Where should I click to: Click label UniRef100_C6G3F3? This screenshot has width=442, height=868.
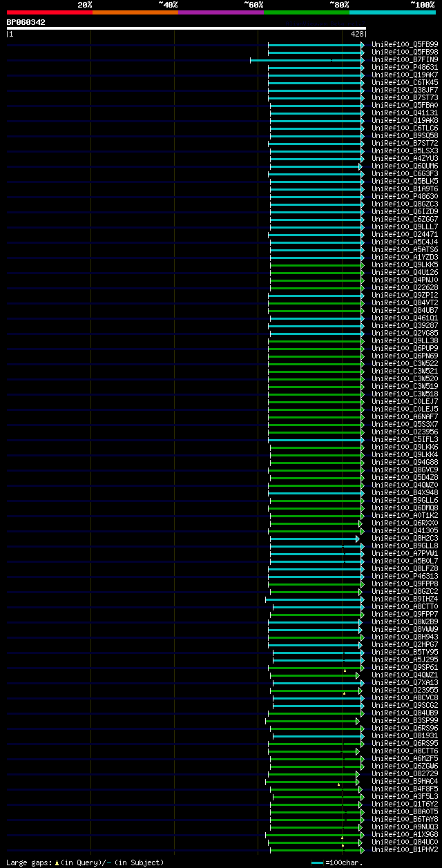pos(405,174)
